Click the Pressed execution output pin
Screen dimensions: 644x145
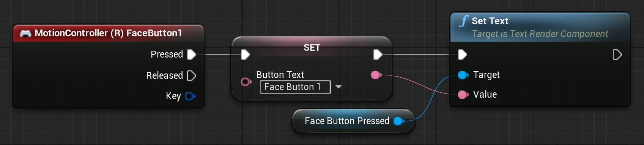192,55
